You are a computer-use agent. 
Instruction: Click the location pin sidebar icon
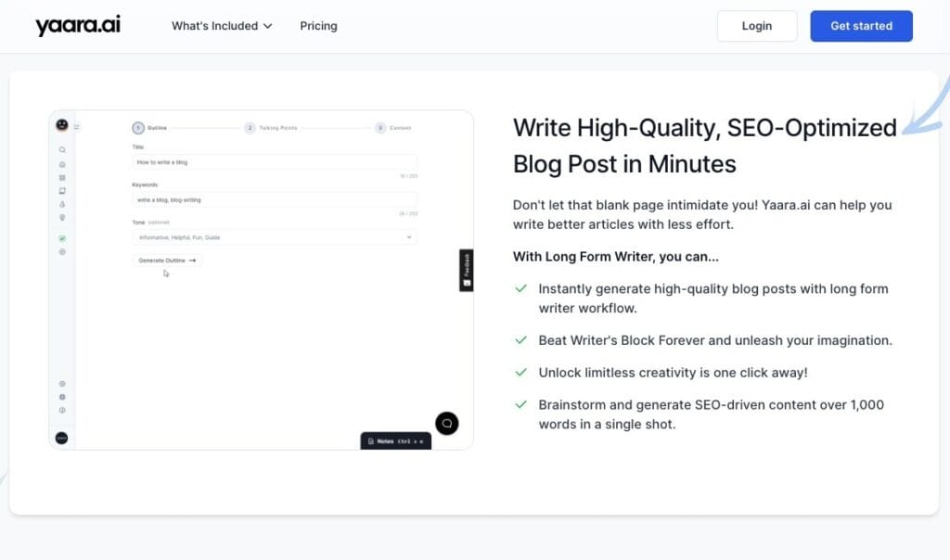(x=62, y=218)
